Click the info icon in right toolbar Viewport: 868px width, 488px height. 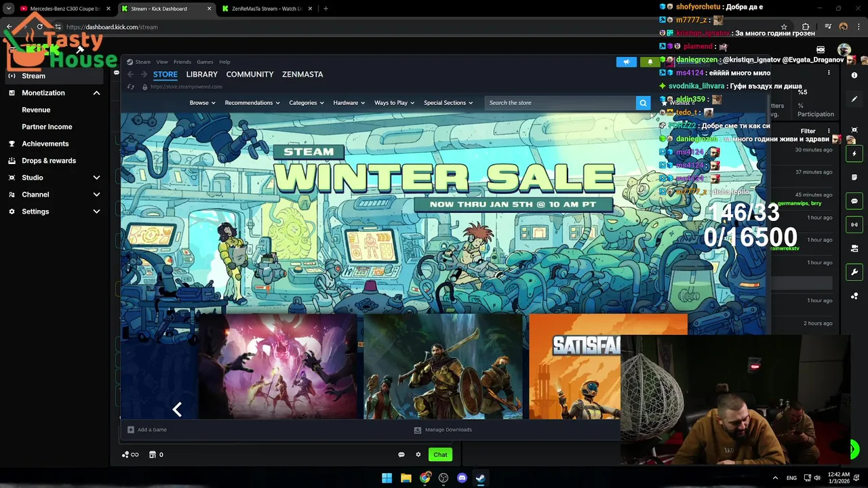(x=854, y=75)
